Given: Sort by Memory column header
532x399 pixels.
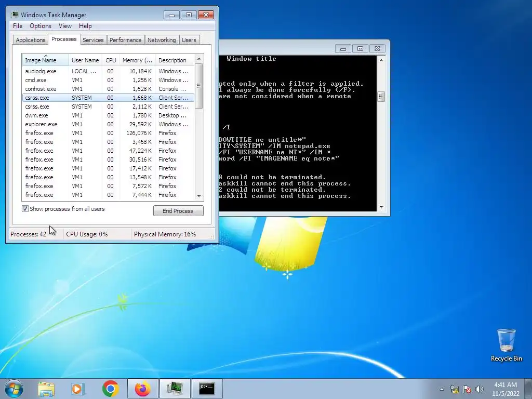Looking at the screenshot, I should point(137,60).
